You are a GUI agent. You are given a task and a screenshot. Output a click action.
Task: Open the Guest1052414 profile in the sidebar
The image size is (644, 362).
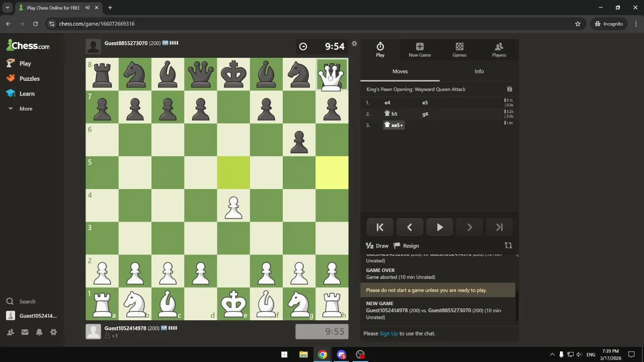click(x=32, y=316)
